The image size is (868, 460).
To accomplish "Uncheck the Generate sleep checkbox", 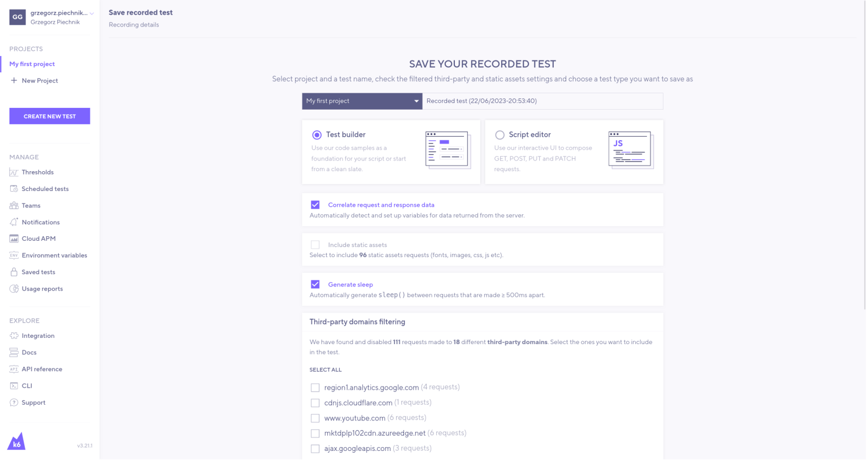I will (315, 284).
